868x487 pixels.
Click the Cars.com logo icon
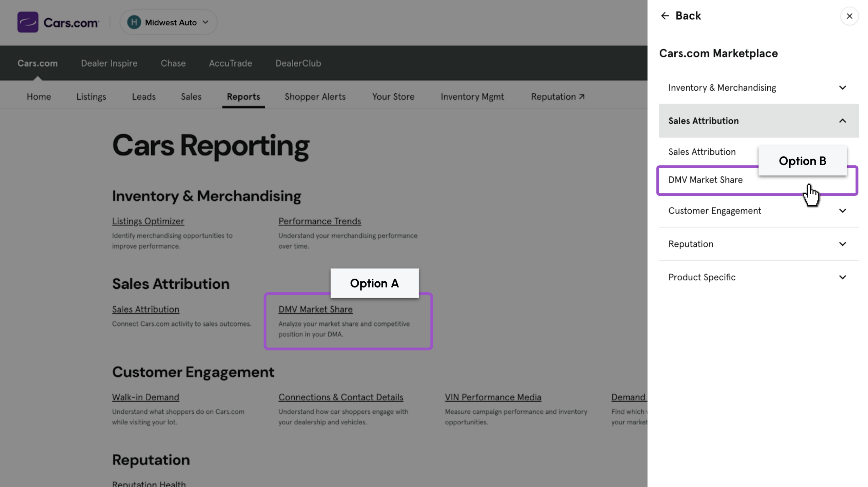coord(28,22)
